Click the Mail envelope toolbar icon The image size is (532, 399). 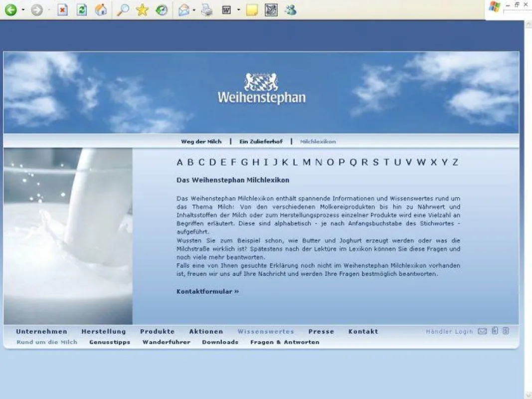click(x=184, y=10)
